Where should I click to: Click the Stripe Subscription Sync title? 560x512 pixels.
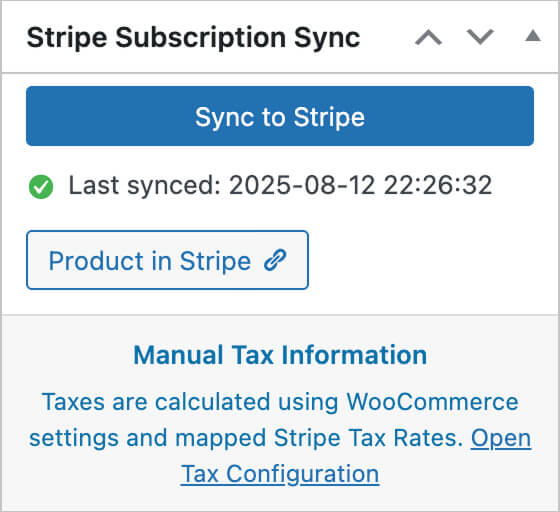[193, 37]
